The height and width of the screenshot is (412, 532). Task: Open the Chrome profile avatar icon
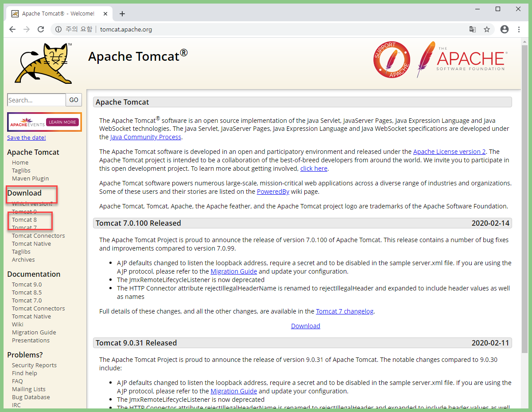pos(505,29)
